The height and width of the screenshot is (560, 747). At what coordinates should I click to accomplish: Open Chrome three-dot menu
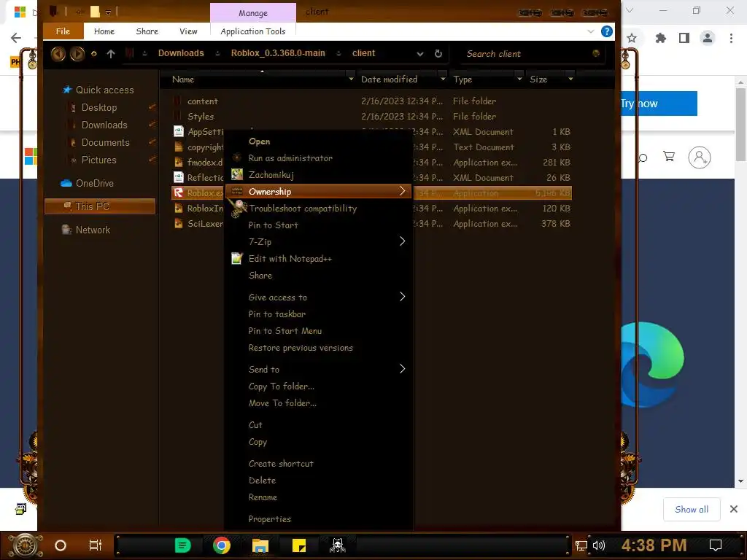pos(731,38)
